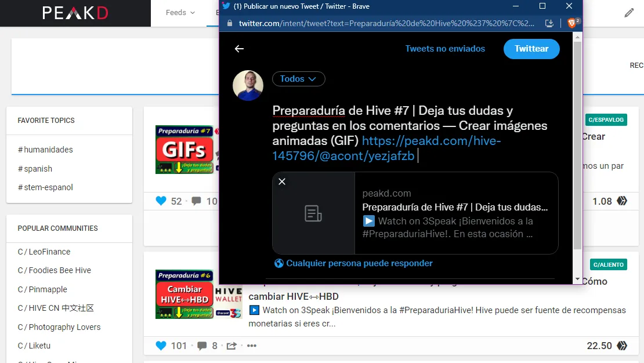Screen dimensions: 644x363
Task: Like the post with 101 votes
Action: 161,346
